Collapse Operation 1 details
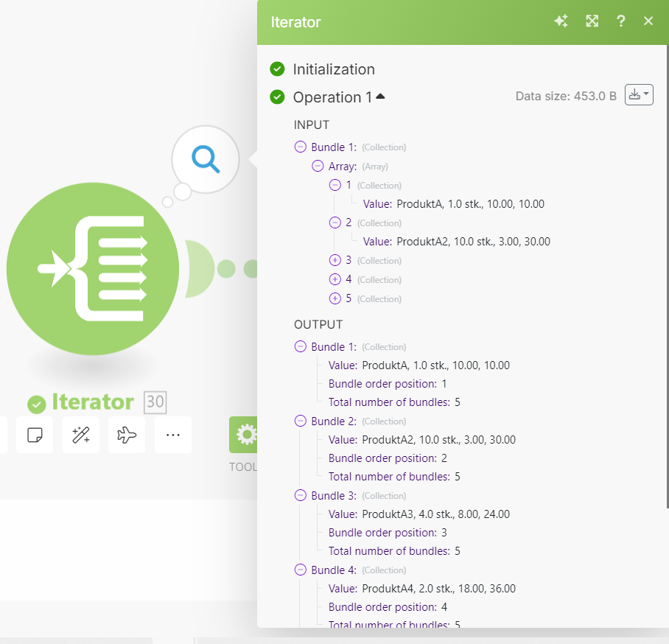669x644 pixels. point(381,97)
